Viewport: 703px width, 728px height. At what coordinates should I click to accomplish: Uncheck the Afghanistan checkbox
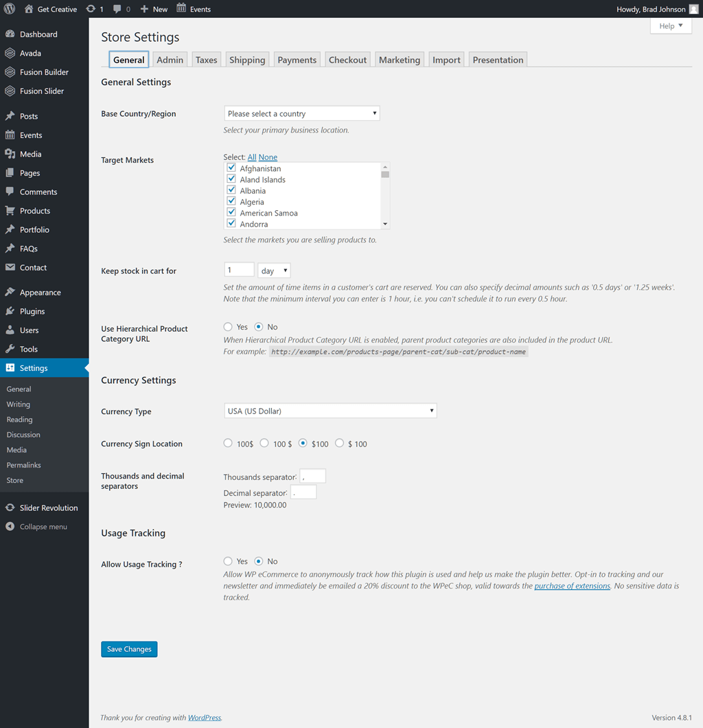coord(231,168)
